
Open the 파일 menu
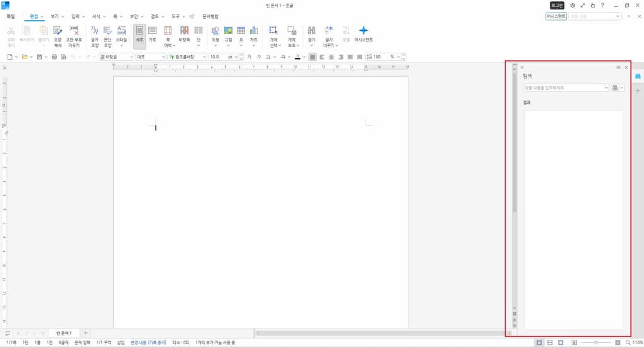(x=11, y=16)
